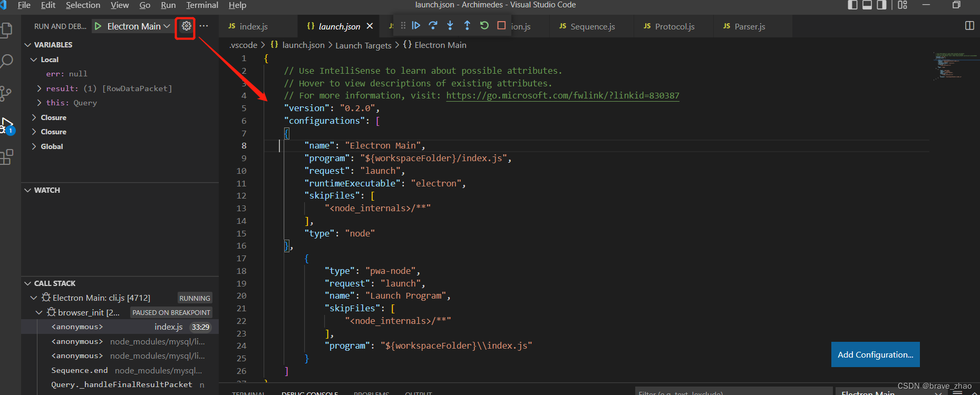Open the Search view in activity bar
Image resolution: width=980 pixels, height=395 pixels.
point(7,61)
